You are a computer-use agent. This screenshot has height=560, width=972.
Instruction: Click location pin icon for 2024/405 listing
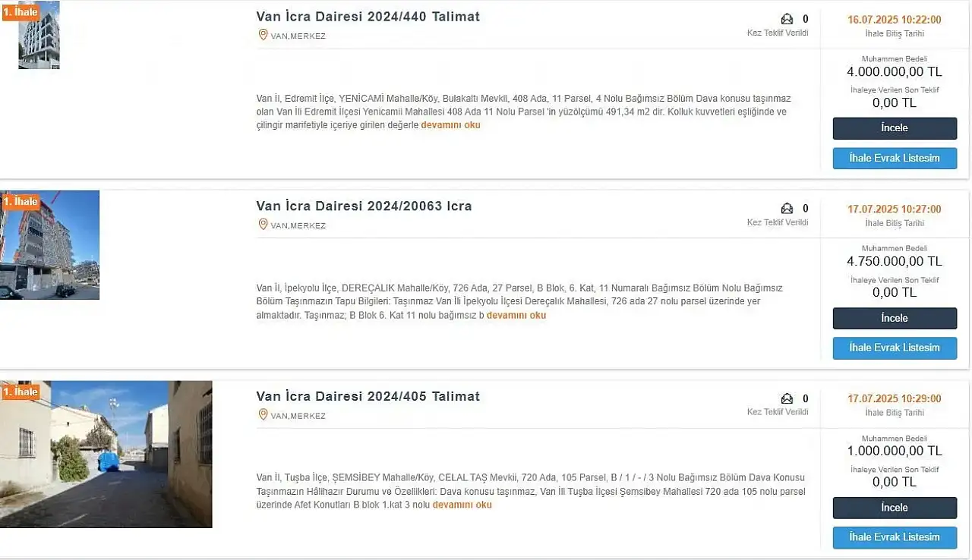(x=263, y=414)
